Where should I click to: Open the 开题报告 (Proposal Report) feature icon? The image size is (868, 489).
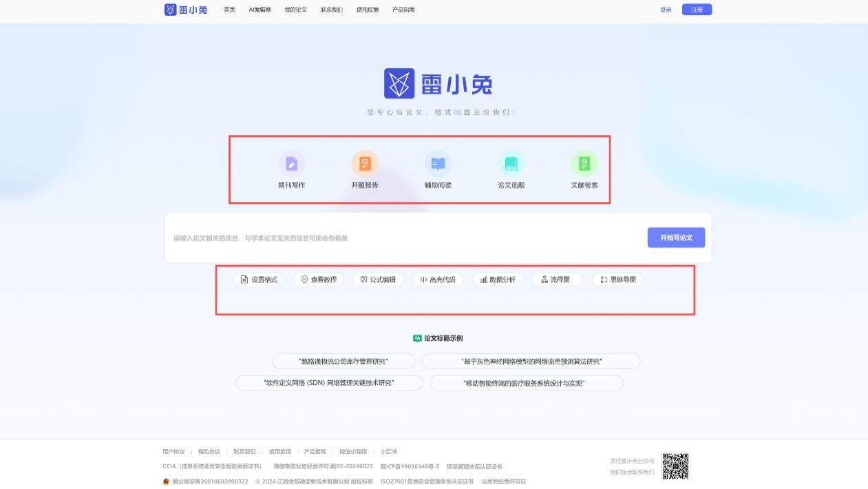pos(365,169)
